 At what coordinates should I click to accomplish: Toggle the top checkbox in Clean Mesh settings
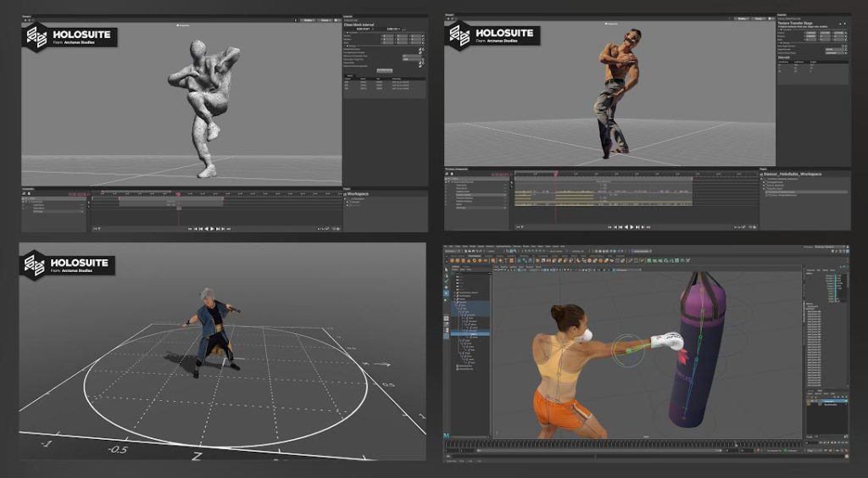point(420,49)
